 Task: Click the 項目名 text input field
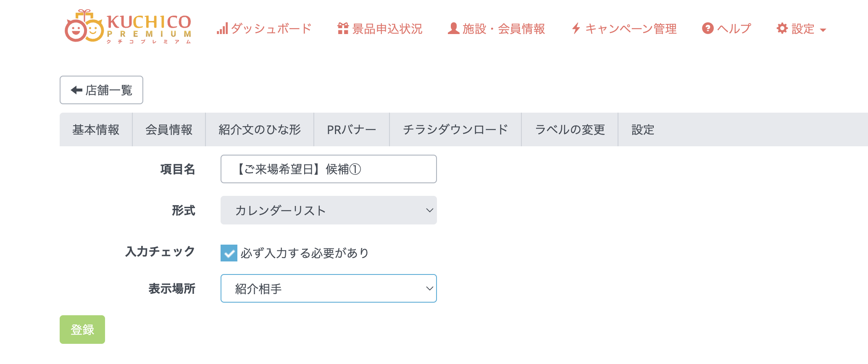point(329,169)
